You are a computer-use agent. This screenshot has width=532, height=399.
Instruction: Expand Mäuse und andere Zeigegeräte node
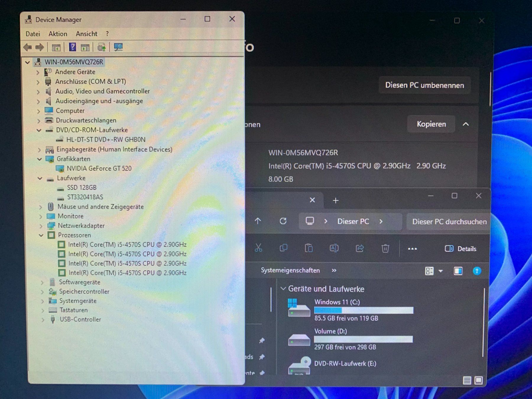(40, 207)
